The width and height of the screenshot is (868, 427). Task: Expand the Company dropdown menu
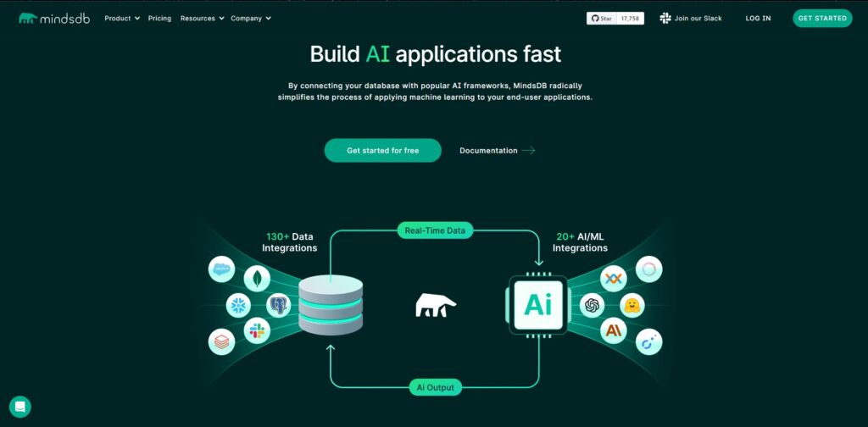pyautogui.click(x=251, y=19)
